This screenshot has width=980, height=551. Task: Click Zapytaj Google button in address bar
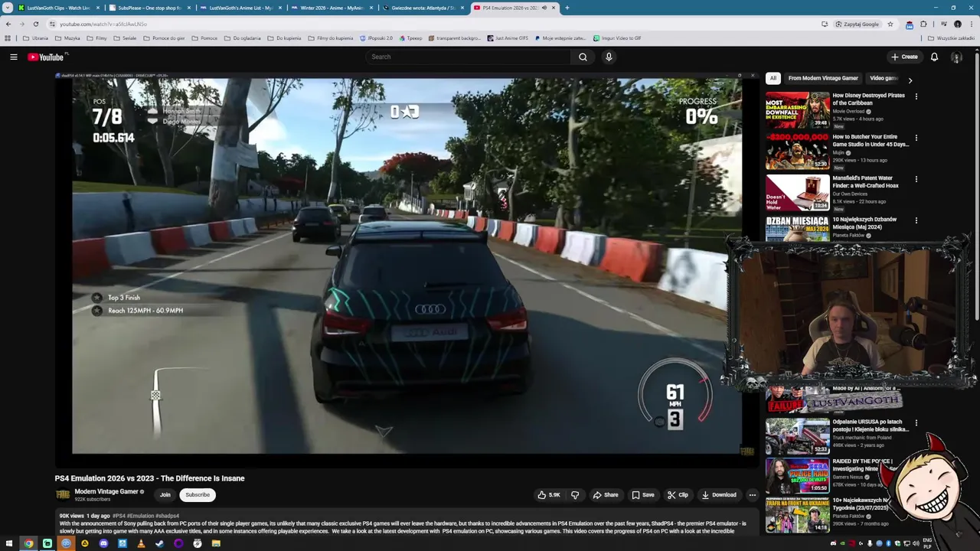point(857,24)
